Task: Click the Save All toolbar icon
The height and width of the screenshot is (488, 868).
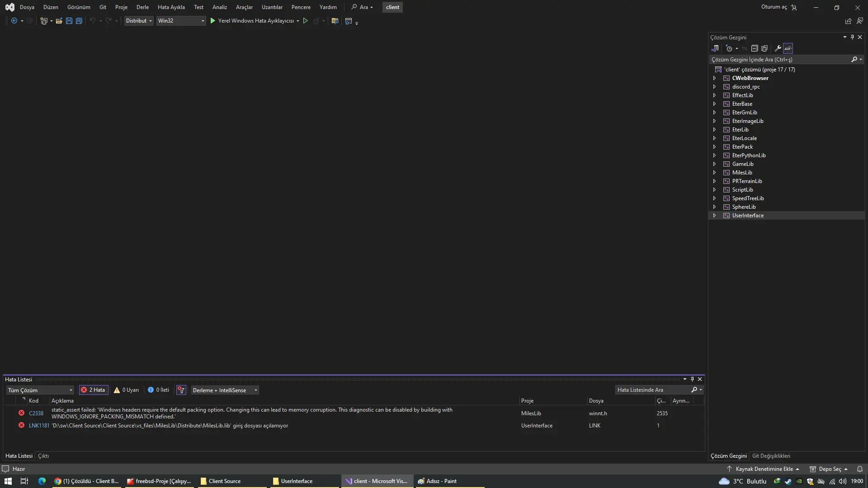Action: (79, 21)
